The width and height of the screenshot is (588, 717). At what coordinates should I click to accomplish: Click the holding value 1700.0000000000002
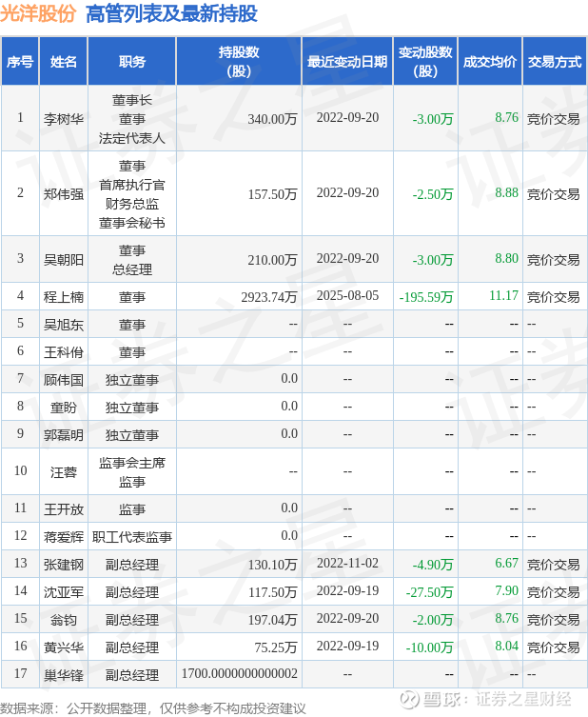pos(240,673)
